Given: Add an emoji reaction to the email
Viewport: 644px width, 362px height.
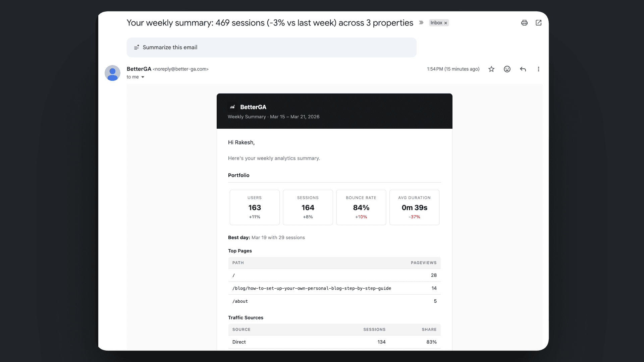Looking at the screenshot, I should point(507,69).
